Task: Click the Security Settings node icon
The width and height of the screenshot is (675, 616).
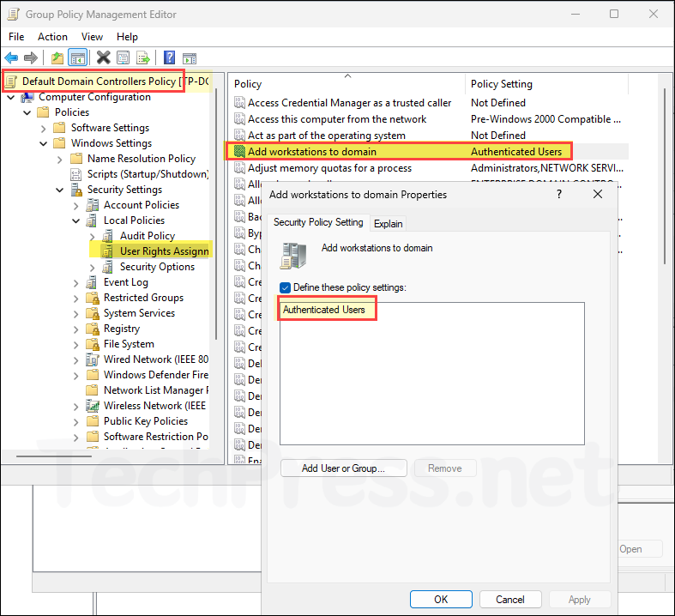Action: [x=76, y=190]
